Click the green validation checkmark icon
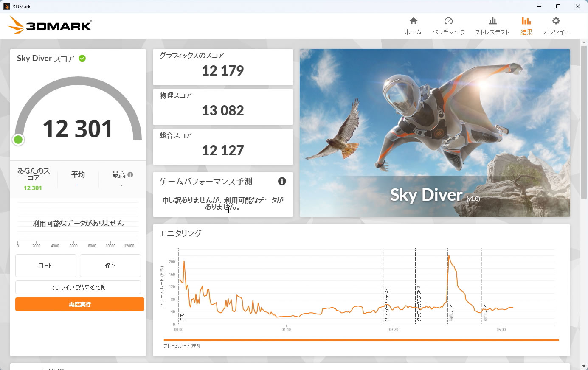588x370 pixels. point(82,58)
